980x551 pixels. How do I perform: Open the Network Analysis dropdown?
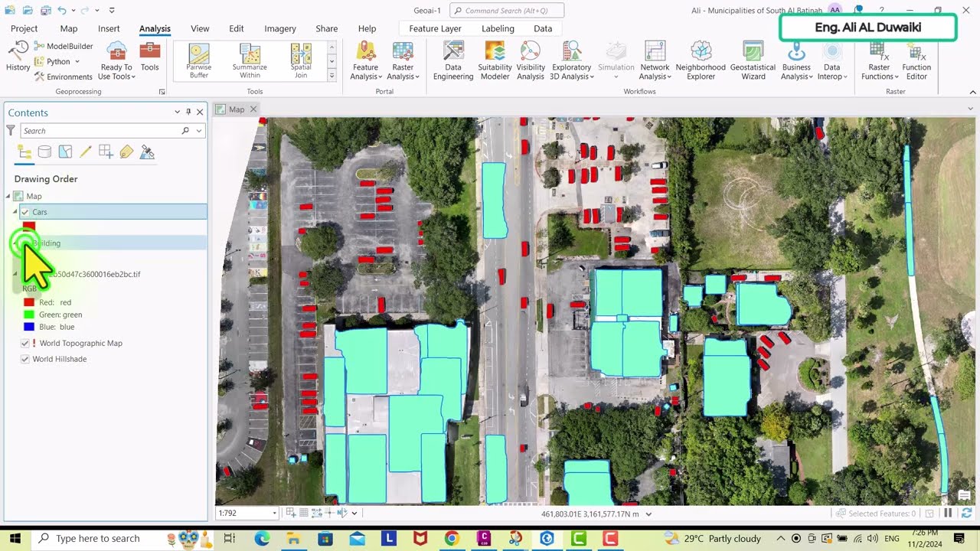655,60
